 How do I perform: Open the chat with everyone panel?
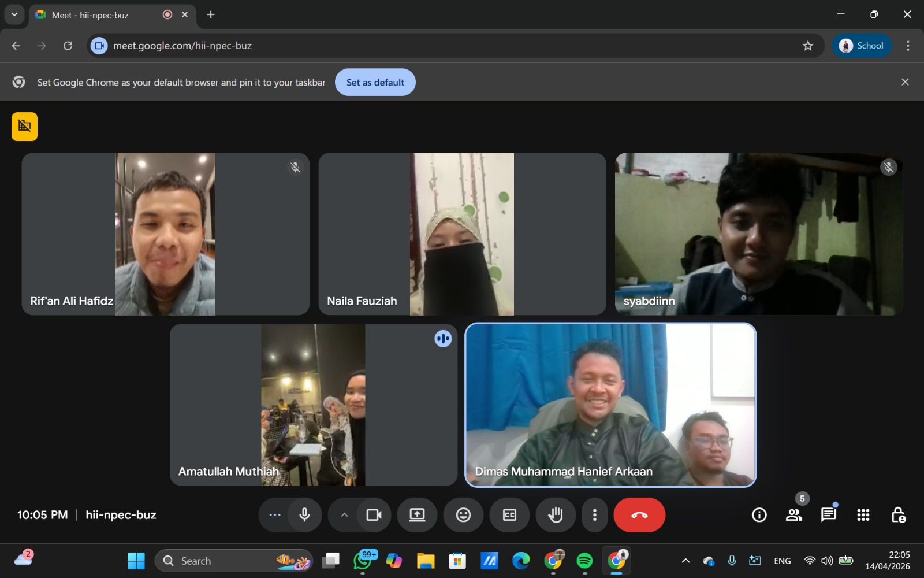(828, 515)
